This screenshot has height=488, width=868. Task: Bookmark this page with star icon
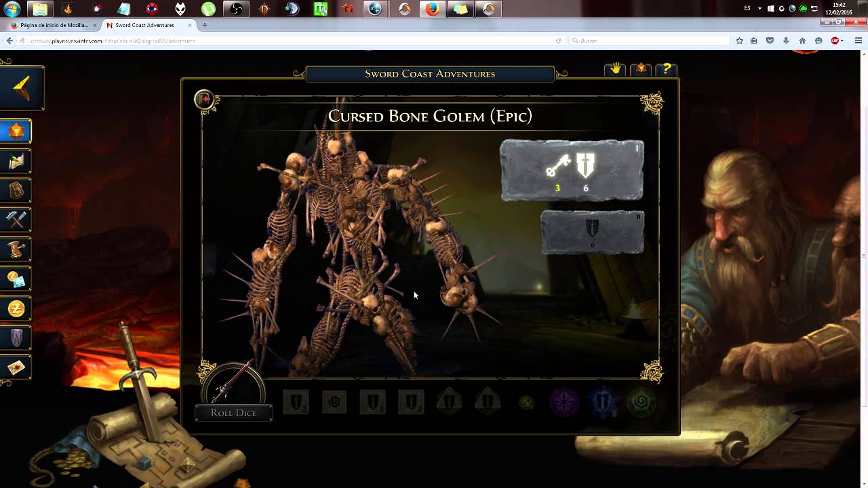point(739,41)
